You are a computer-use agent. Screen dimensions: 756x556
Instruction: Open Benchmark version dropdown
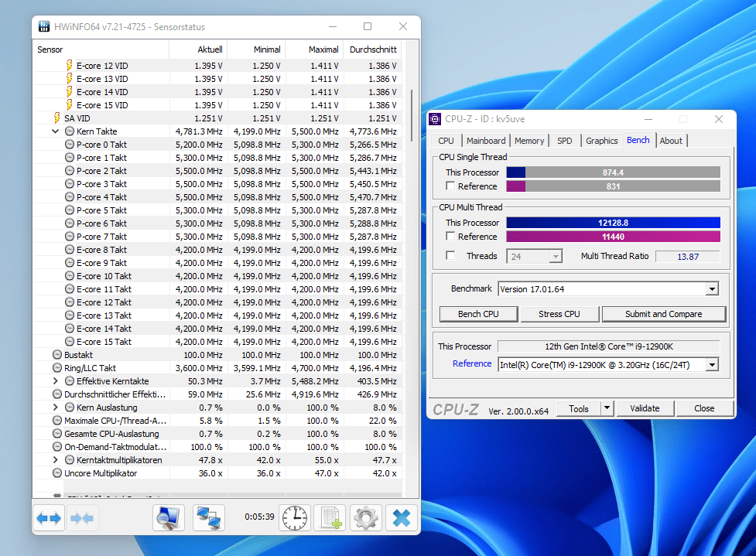(712, 289)
